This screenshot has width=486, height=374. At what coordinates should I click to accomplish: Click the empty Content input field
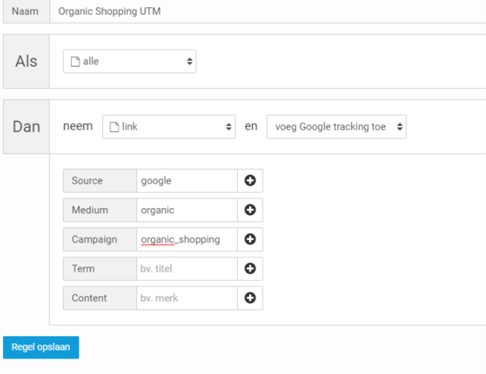click(x=187, y=298)
